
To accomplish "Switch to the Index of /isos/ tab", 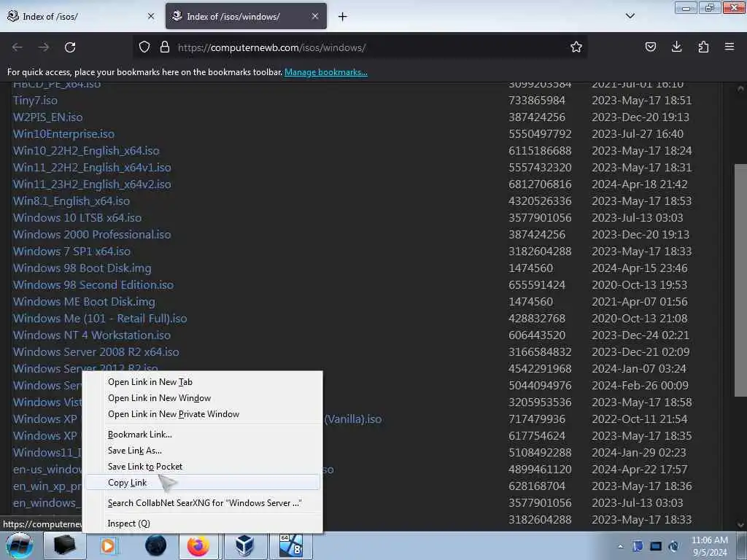I will pyautogui.click(x=81, y=16).
